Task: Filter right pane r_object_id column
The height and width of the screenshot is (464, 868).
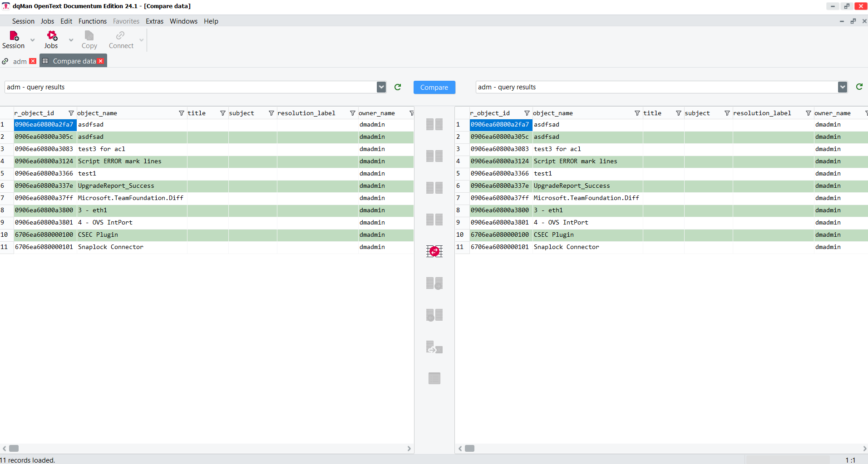Action: [527, 113]
